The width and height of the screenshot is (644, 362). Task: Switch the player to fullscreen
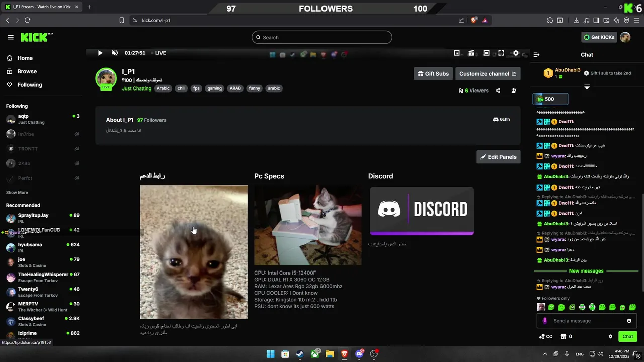[x=501, y=53]
